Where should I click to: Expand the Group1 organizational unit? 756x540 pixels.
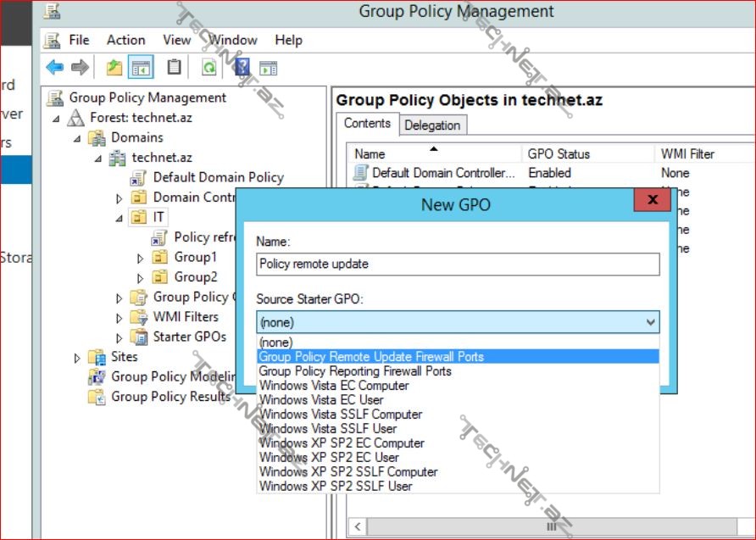point(141,258)
